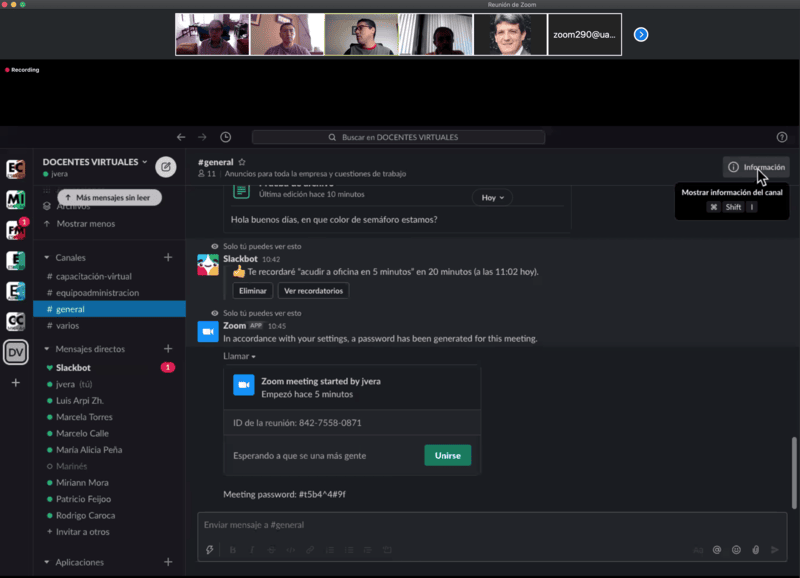Select the zoom290 participant thumbnail

pyautogui.click(x=585, y=35)
